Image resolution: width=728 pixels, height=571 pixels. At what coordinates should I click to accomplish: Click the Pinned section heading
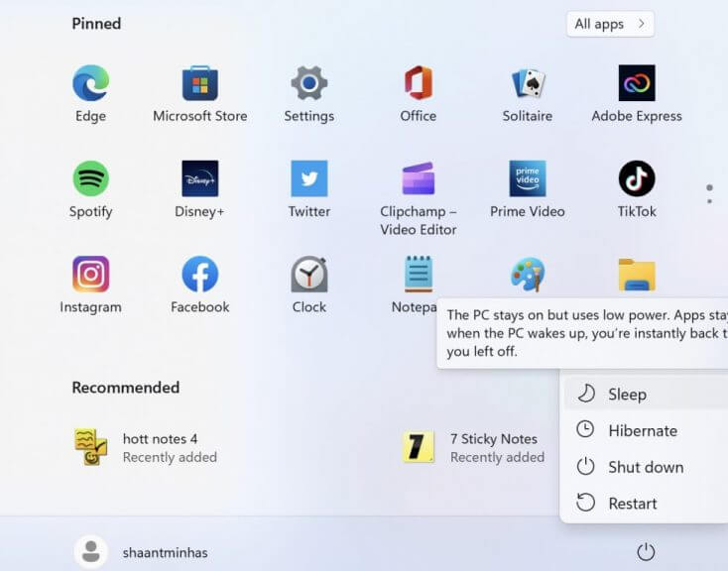96,24
